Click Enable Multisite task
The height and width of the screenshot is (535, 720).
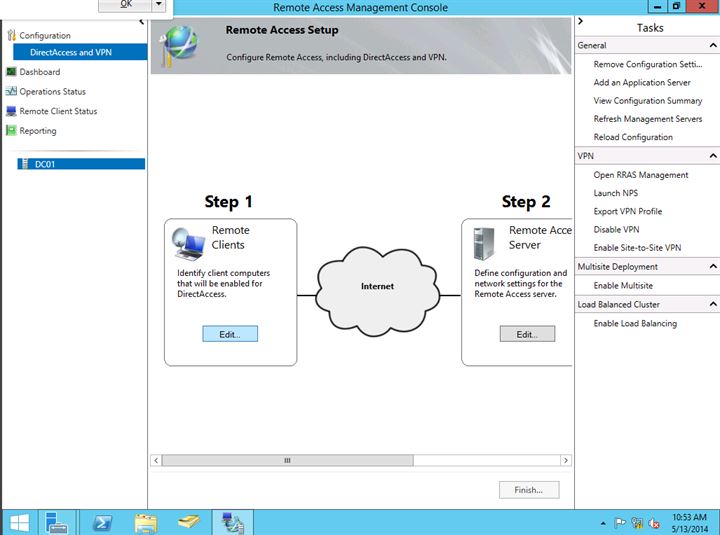(623, 286)
